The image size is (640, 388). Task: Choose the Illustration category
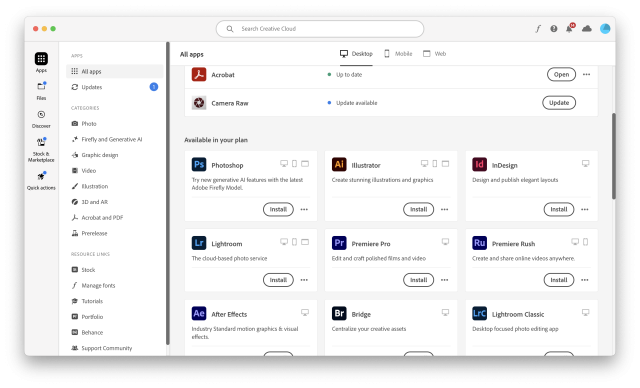(x=90, y=186)
